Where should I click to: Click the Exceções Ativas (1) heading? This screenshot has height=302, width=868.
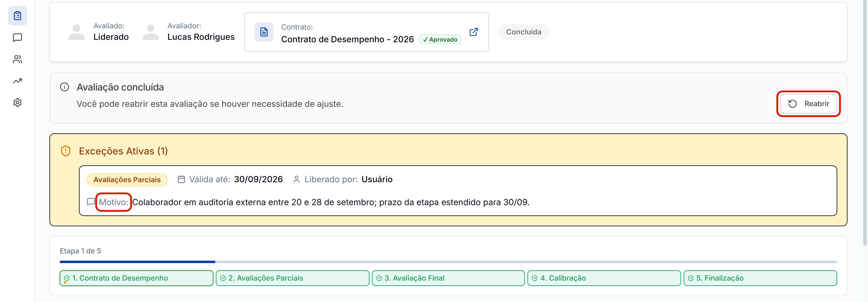click(x=123, y=151)
